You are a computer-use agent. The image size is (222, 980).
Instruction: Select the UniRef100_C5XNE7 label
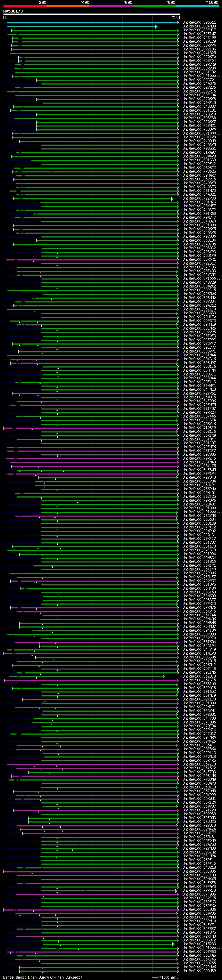tap(199, 206)
